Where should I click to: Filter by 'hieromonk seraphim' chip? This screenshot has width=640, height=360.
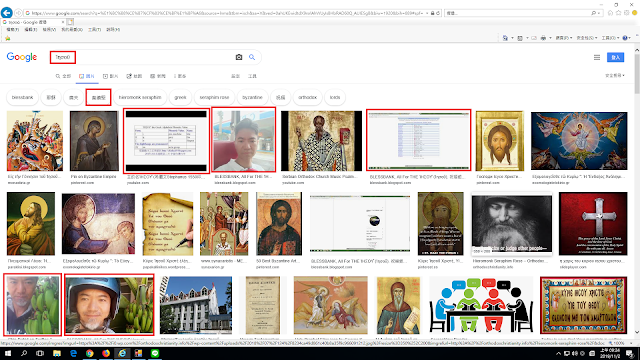140,98
